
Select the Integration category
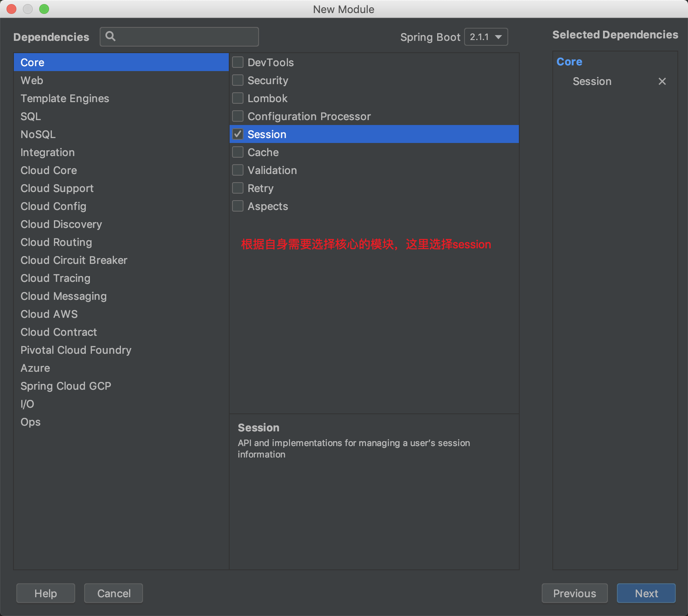(x=121, y=152)
